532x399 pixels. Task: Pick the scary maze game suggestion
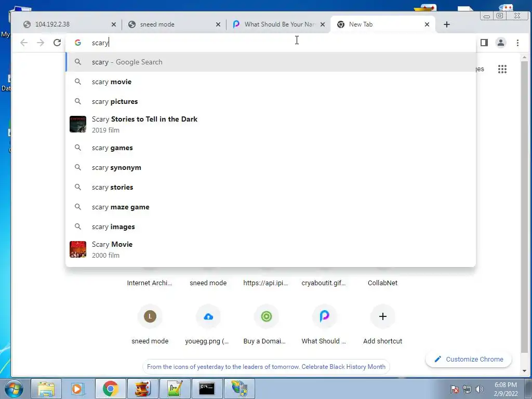point(271,207)
